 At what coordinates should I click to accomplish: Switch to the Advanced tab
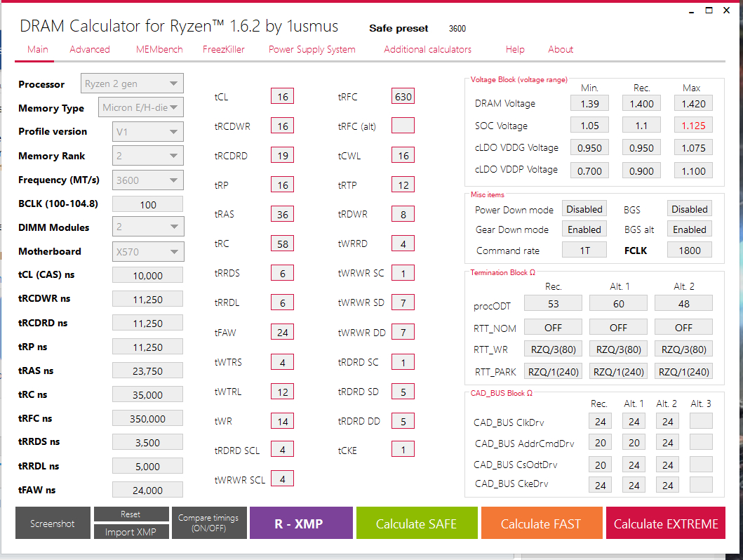pos(90,49)
